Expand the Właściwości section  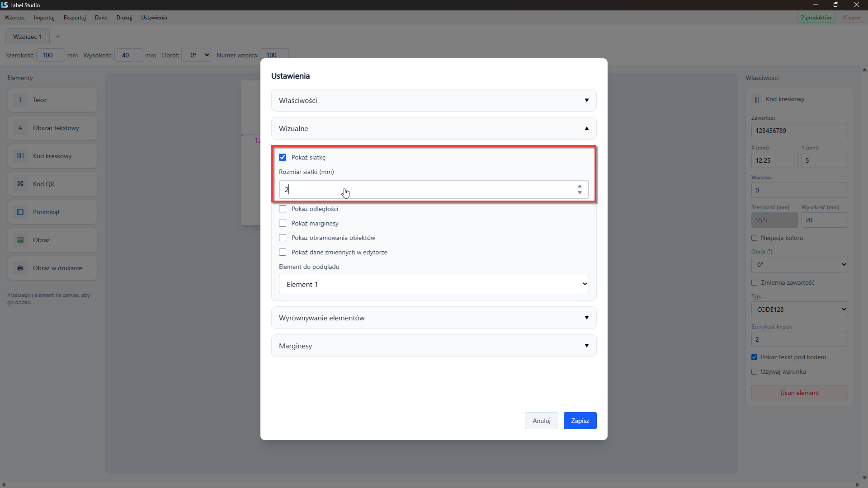click(434, 100)
